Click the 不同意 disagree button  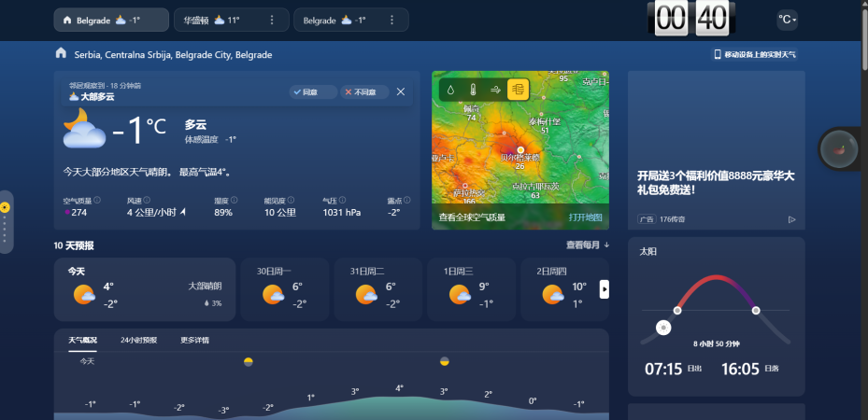363,91
